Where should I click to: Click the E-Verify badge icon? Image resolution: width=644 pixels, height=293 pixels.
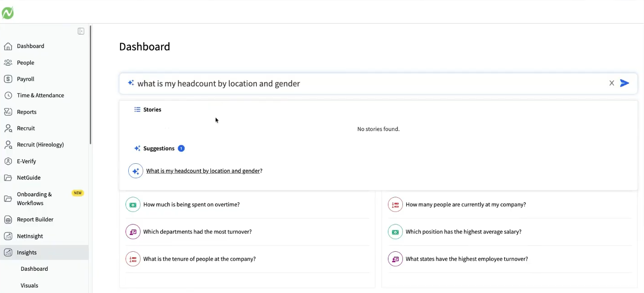(8, 161)
